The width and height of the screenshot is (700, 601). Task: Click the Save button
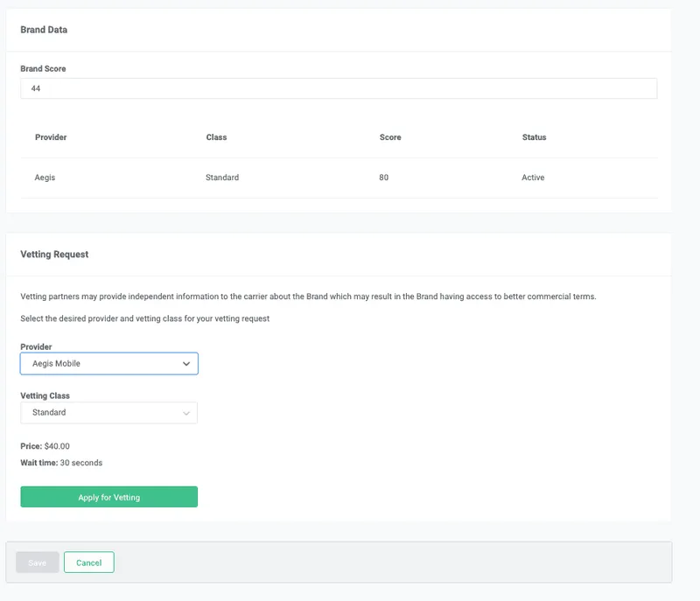[x=37, y=563]
